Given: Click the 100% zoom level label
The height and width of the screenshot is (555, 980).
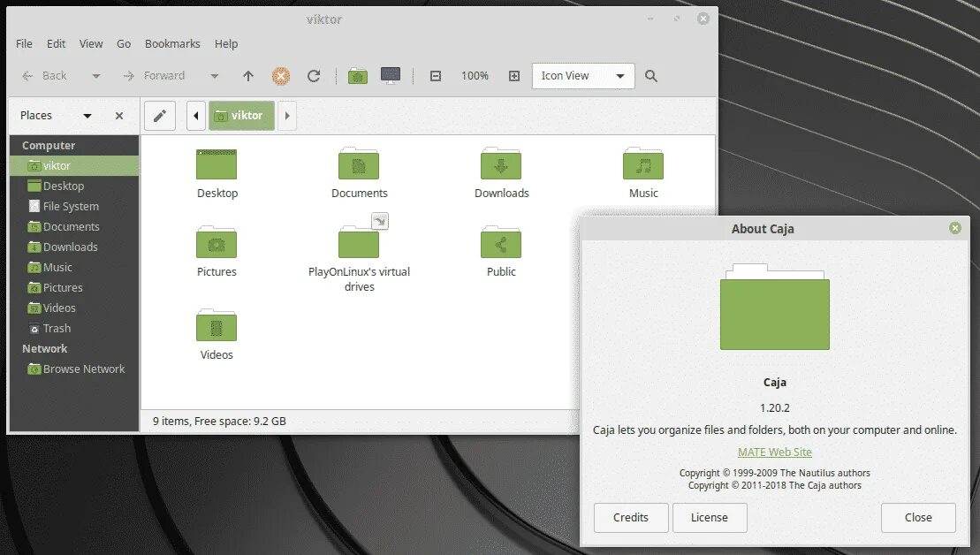Looking at the screenshot, I should tap(475, 76).
